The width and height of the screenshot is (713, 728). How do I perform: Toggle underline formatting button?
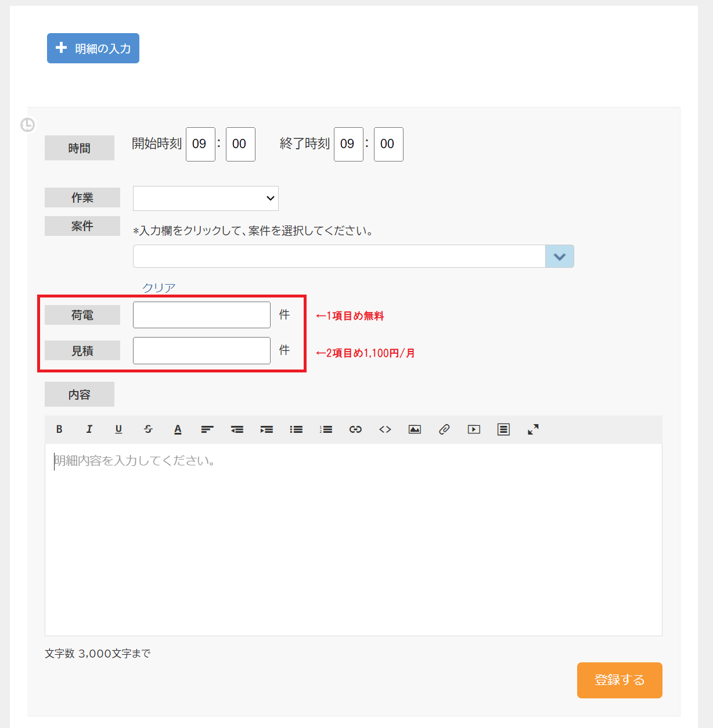[118, 429]
